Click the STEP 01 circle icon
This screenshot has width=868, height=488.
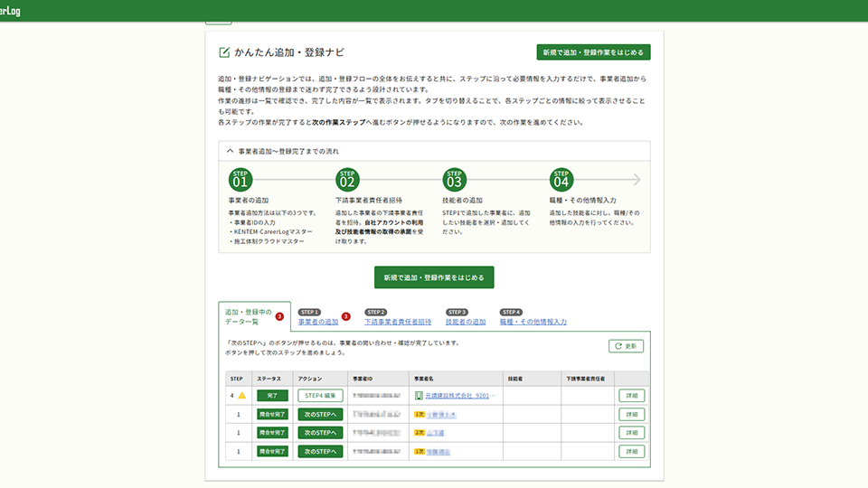tap(241, 180)
